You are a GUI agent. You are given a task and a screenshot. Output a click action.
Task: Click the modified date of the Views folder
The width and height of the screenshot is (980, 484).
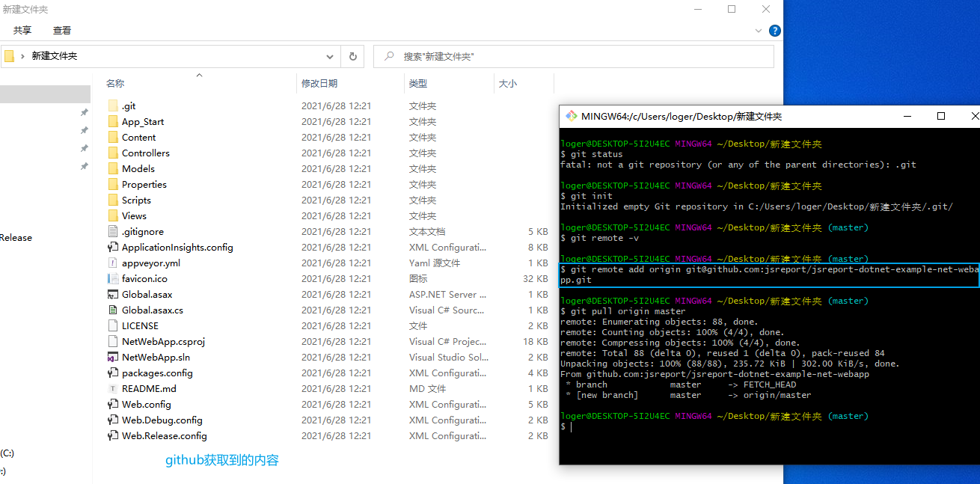337,216
